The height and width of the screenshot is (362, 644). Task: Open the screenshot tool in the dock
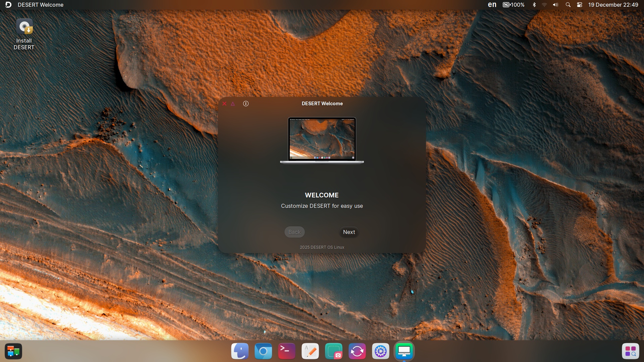point(334,351)
